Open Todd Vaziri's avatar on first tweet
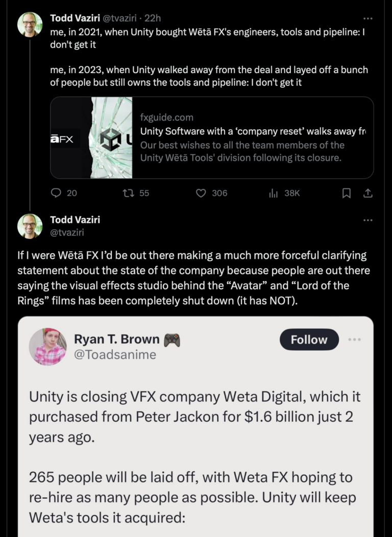392x537 pixels. (x=30, y=25)
